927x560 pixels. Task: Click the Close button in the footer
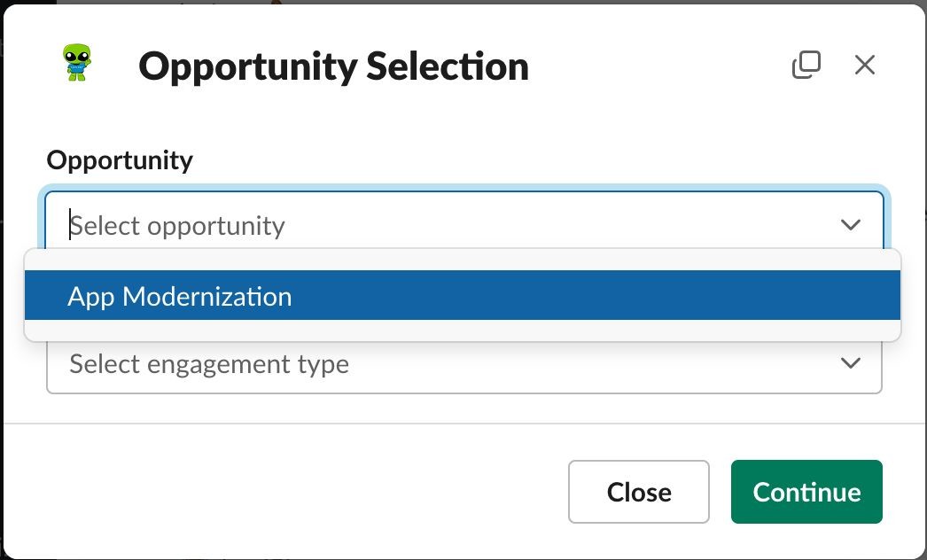[x=638, y=492]
